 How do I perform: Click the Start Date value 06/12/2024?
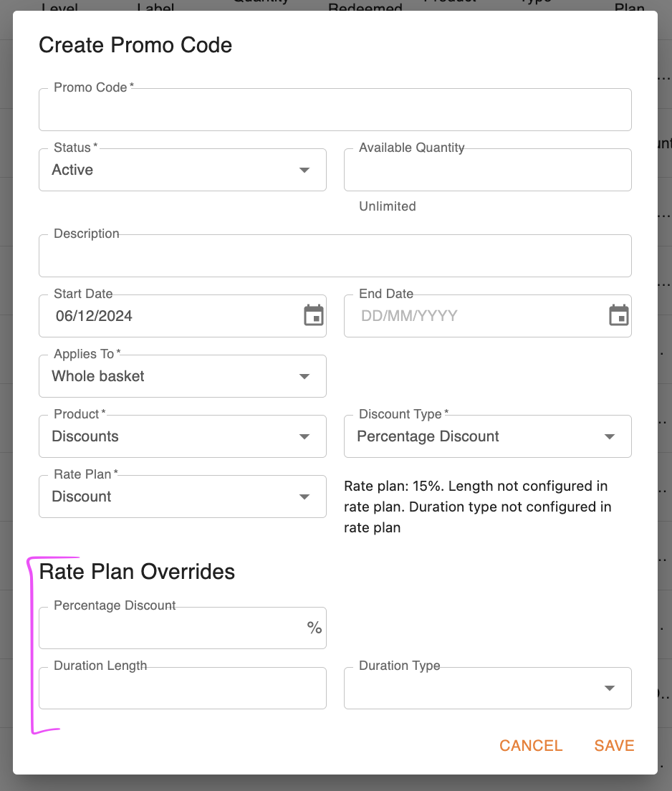(94, 316)
